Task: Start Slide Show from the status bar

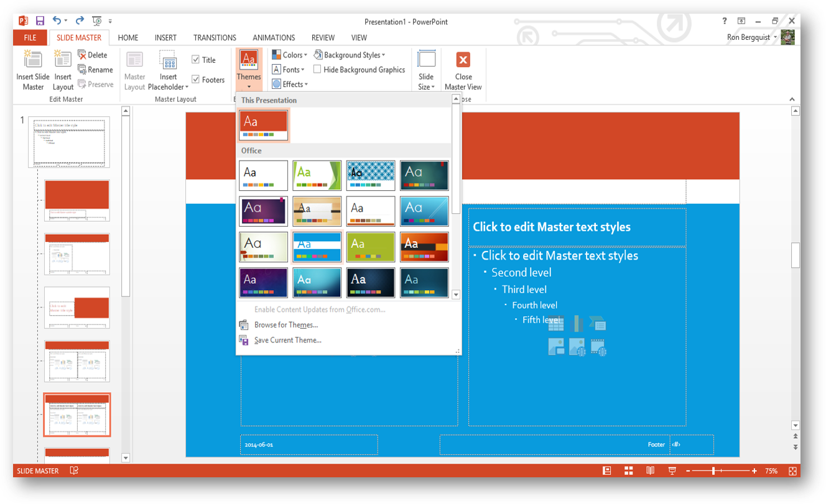Action: pyautogui.click(x=672, y=471)
